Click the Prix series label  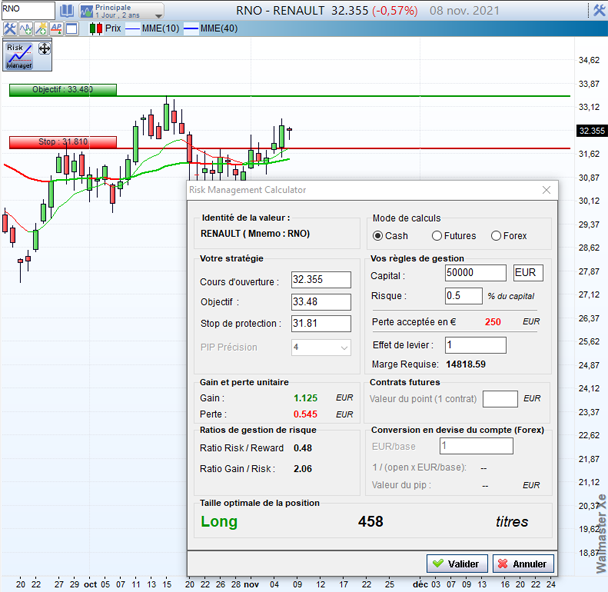click(x=113, y=29)
